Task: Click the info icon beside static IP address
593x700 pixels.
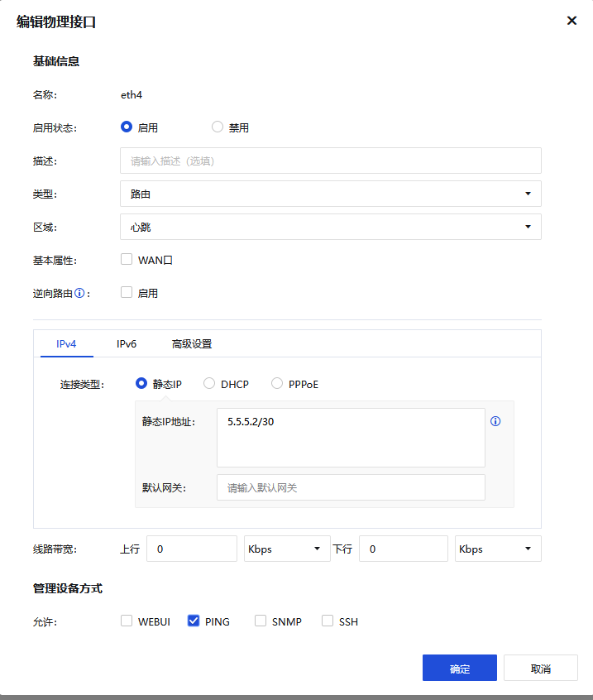Action: tap(495, 421)
